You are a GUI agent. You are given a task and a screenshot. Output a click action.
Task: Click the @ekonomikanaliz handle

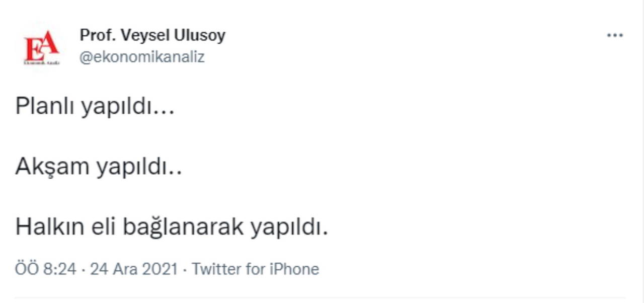coord(142,57)
